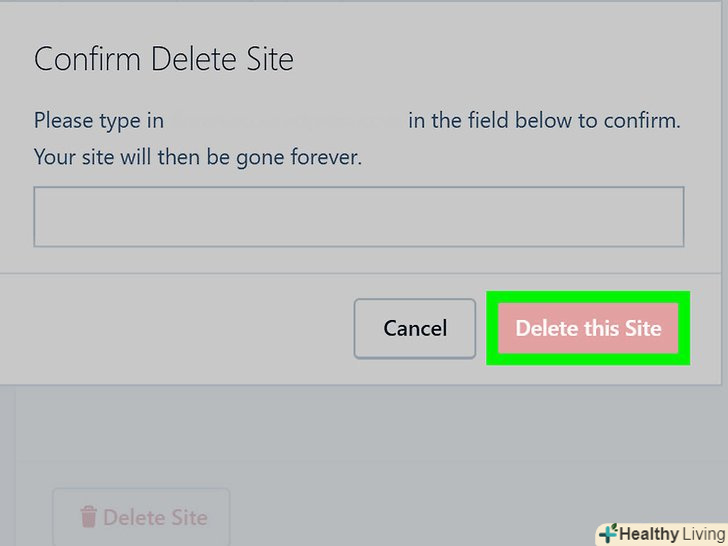Click the word "Living" in the watermark

tap(699, 534)
